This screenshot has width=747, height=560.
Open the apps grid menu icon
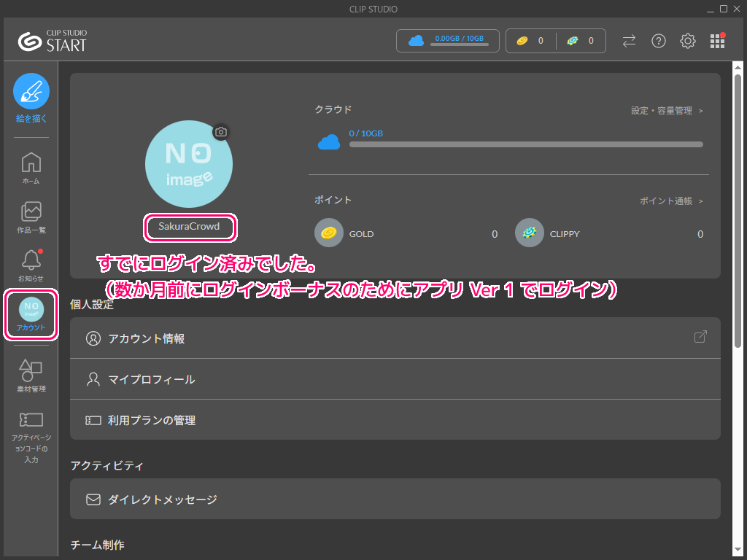point(717,41)
